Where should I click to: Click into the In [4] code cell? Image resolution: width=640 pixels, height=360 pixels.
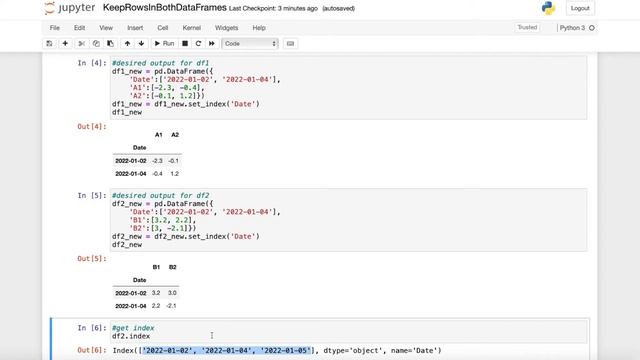coord(349,88)
